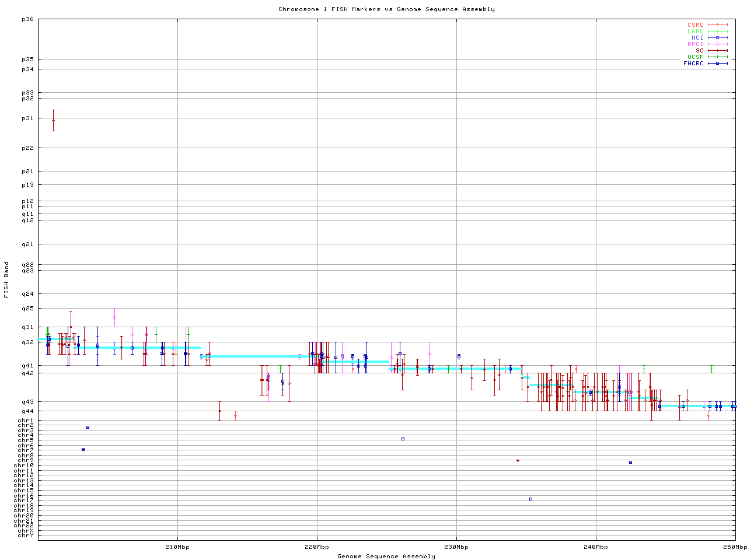
Task: Click the p36 y-axis band label
Action: tap(27, 19)
